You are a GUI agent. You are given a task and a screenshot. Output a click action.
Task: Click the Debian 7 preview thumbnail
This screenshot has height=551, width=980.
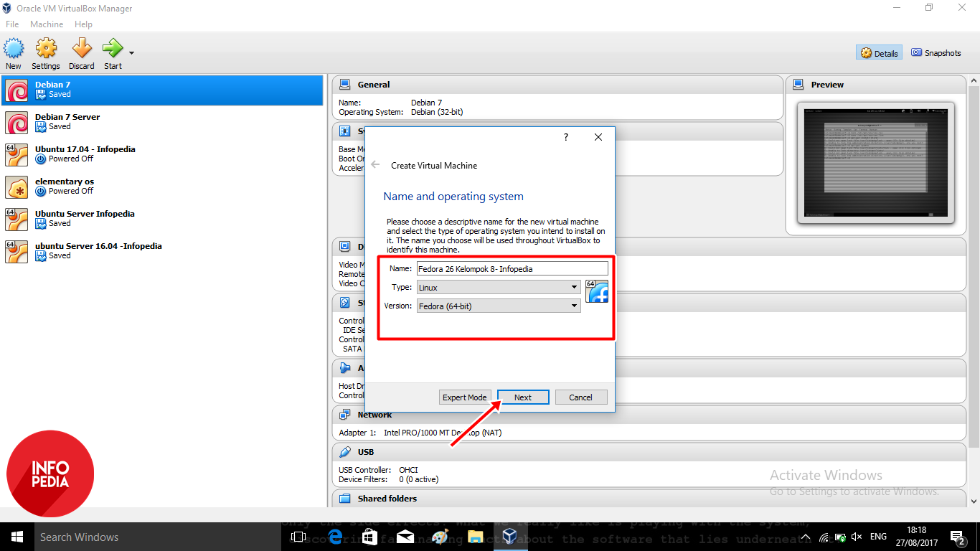tap(876, 163)
